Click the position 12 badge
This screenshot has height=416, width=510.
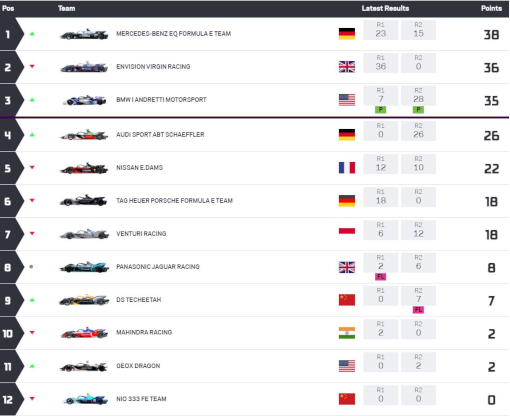coord(8,399)
